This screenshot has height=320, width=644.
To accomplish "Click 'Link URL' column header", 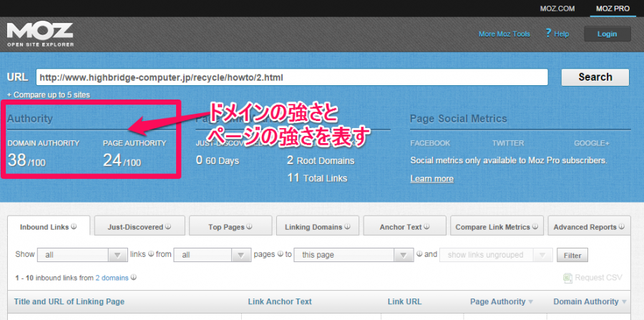I will coord(404,301).
